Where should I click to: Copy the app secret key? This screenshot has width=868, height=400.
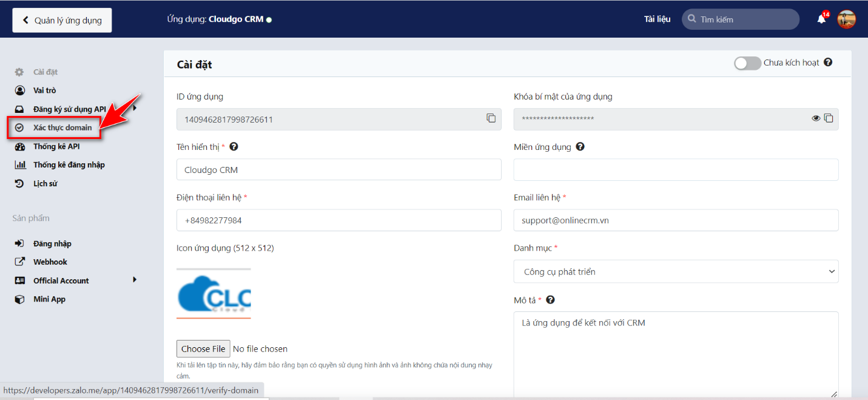[829, 118]
